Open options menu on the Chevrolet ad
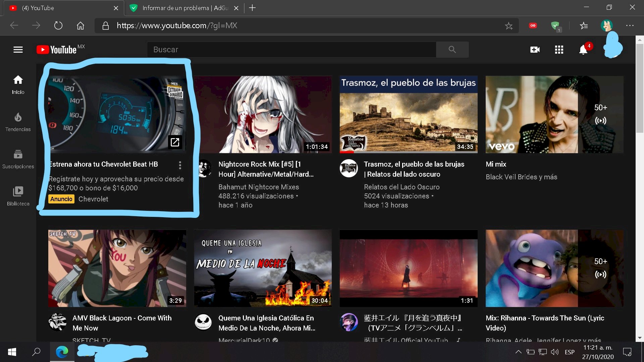This screenshot has width=644, height=362. (180, 165)
